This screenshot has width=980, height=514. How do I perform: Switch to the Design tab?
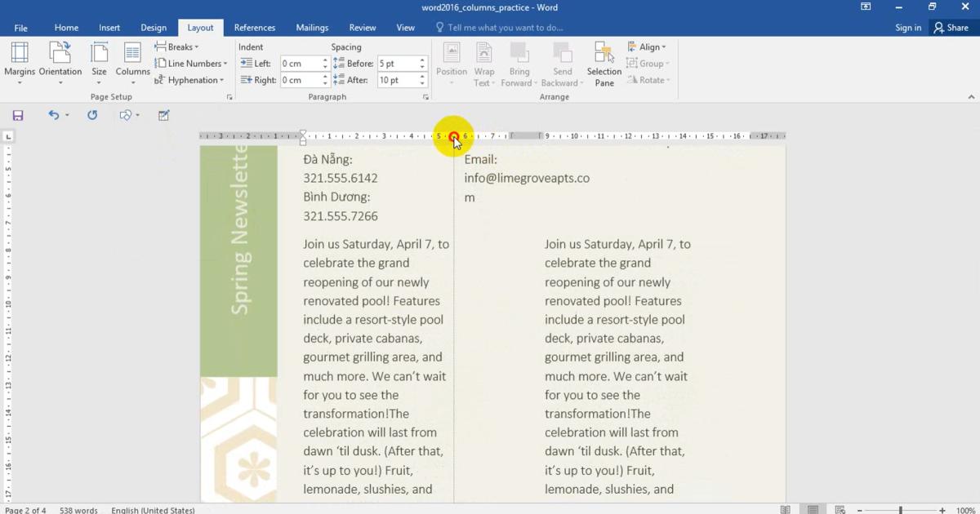(x=154, y=28)
